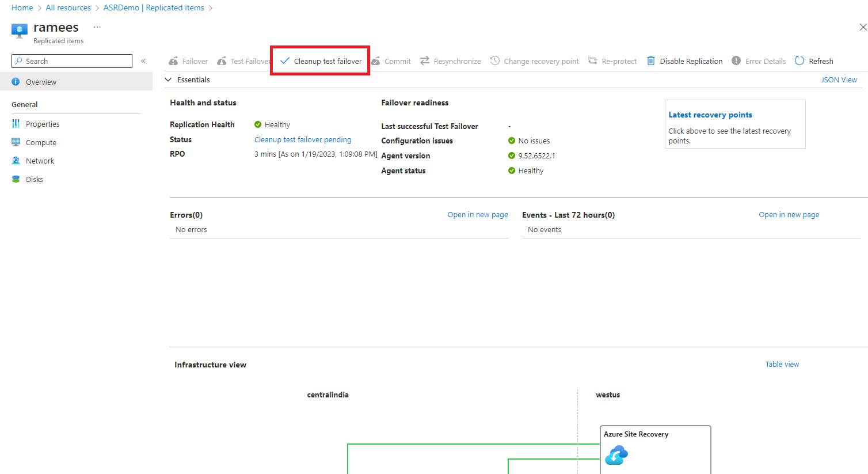This screenshot has width=868, height=474.
Task: Select the westus region label
Action: coord(608,395)
